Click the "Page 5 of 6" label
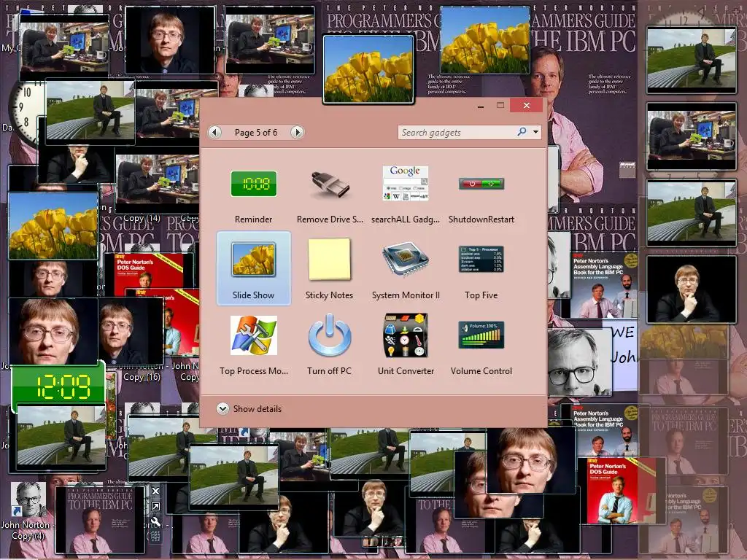The width and height of the screenshot is (747, 560). click(x=256, y=133)
